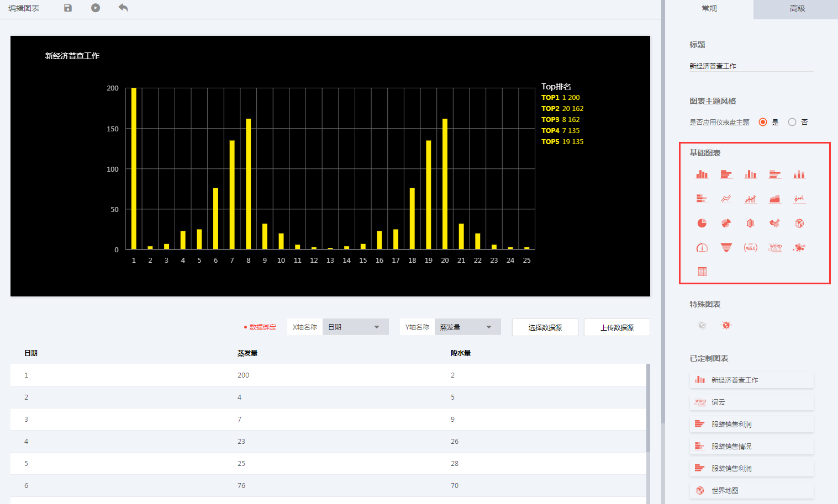This screenshot has width=838, height=504.
Task: Click the save icon in top toolbar
Action: [x=68, y=8]
